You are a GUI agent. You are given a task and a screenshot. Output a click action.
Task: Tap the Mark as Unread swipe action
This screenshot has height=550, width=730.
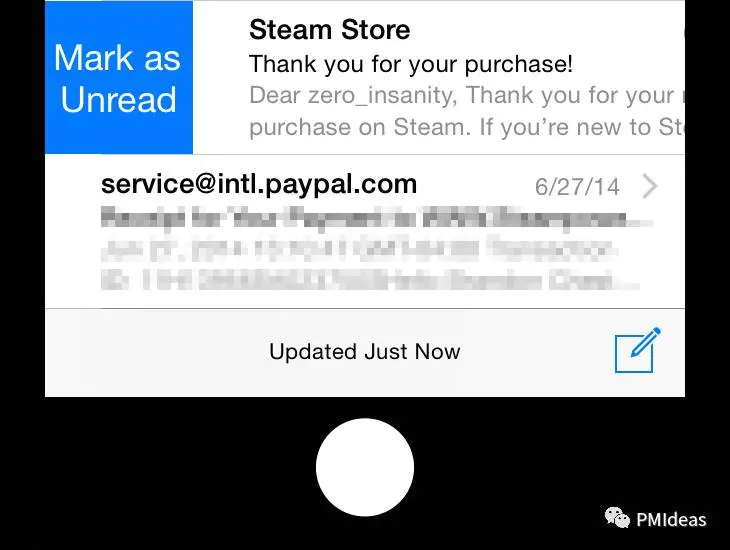tap(119, 77)
